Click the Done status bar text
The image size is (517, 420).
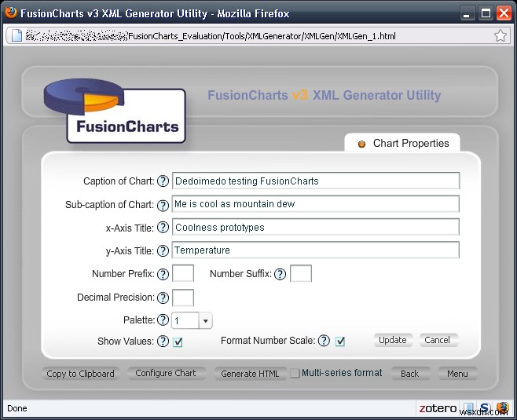[x=17, y=408]
